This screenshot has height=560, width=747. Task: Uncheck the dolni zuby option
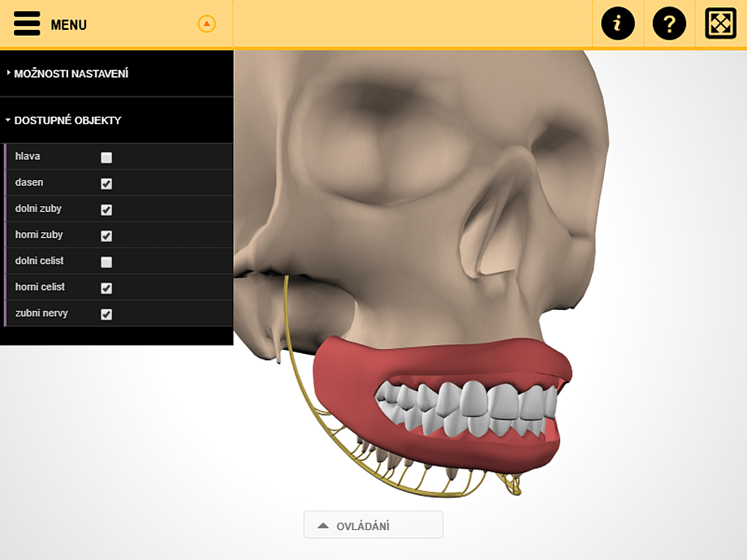pos(106,209)
